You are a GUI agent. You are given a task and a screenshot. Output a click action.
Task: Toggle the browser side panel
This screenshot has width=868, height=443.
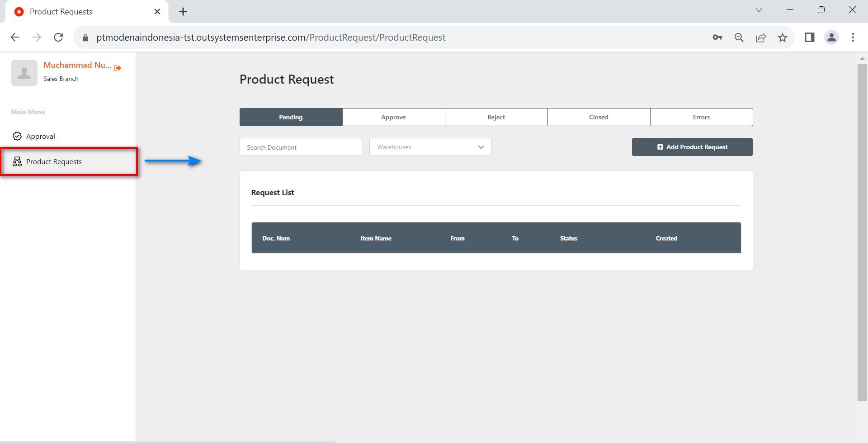[809, 38]
